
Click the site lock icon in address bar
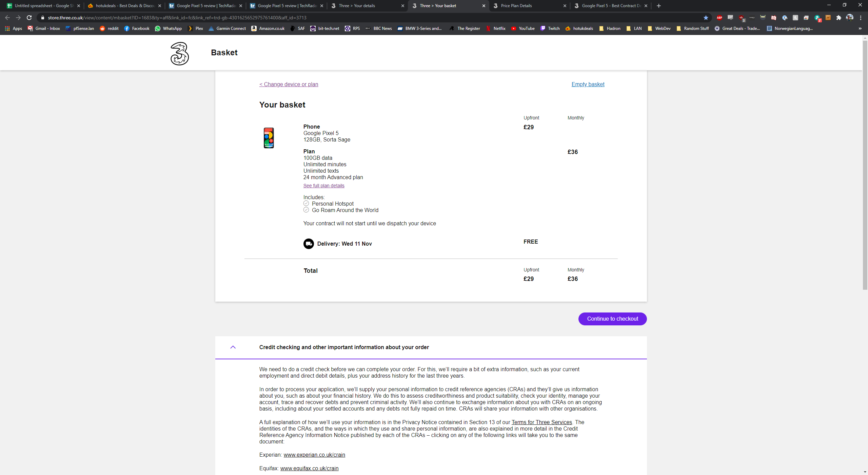(x=43, y=18)
